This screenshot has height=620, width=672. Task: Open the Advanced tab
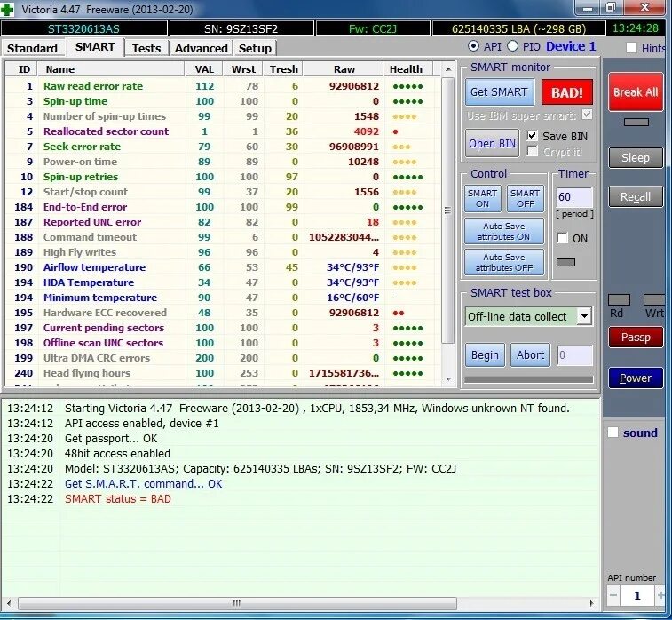tap(201, 48)
